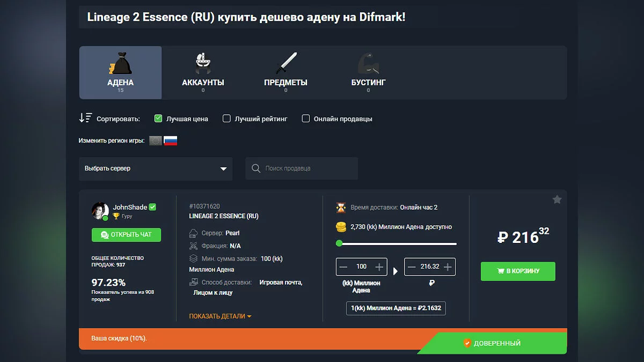This screenshot has height=362, width=644.
Task: Select the EU region flag
Action: 156,141
